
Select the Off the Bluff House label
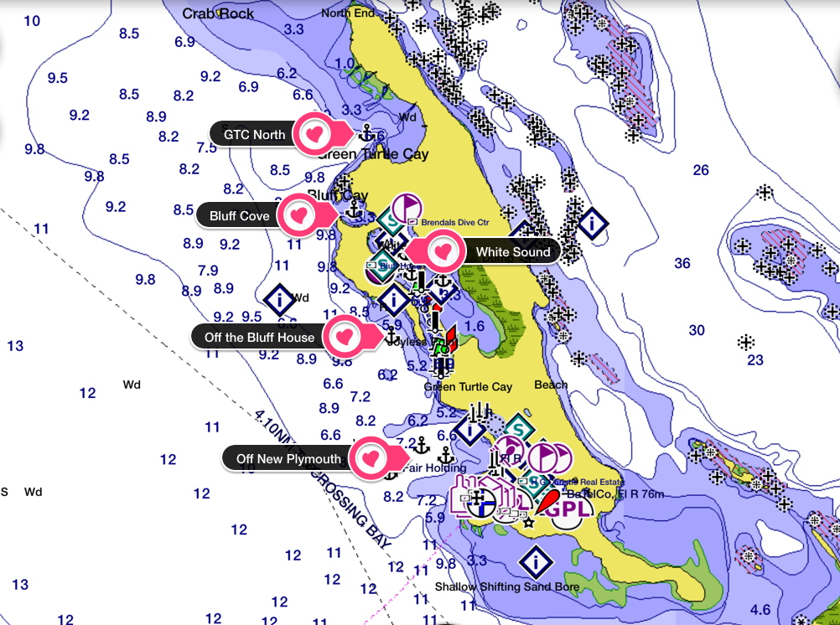pos(260,338)
